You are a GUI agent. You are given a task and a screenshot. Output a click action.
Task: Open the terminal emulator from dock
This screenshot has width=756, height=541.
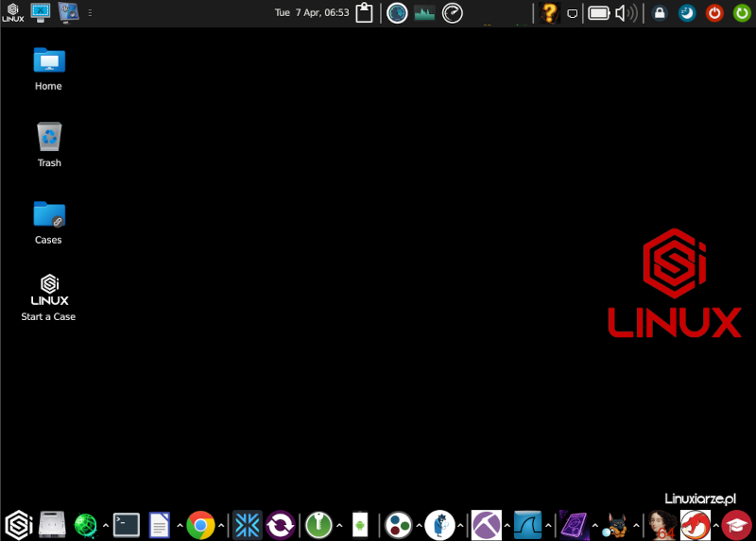(x=127, y=525)
